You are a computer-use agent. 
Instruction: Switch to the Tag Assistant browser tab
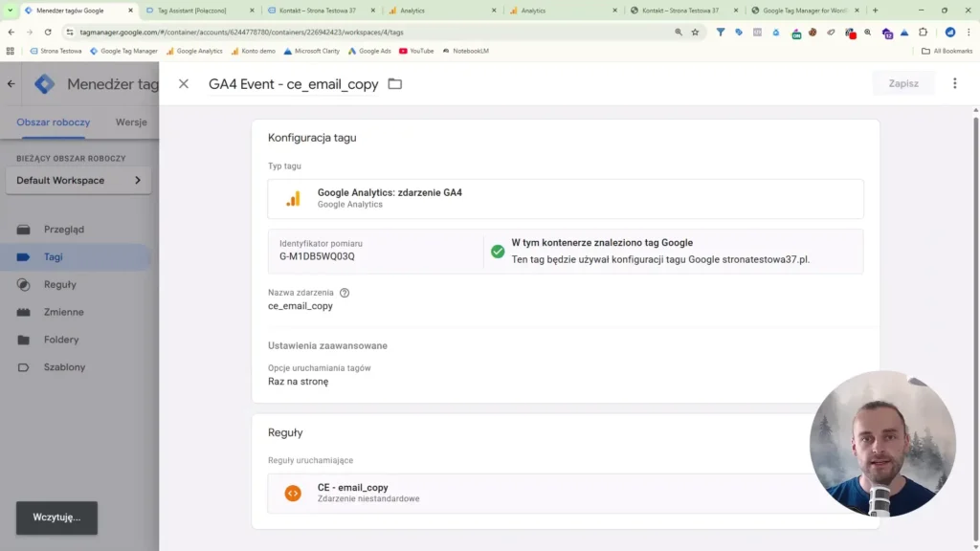coord(191,11)
